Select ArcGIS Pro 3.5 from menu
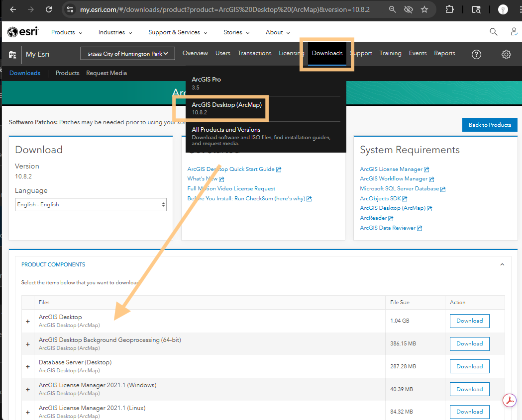This screenshot has width=522, height=420. [207, 83]
